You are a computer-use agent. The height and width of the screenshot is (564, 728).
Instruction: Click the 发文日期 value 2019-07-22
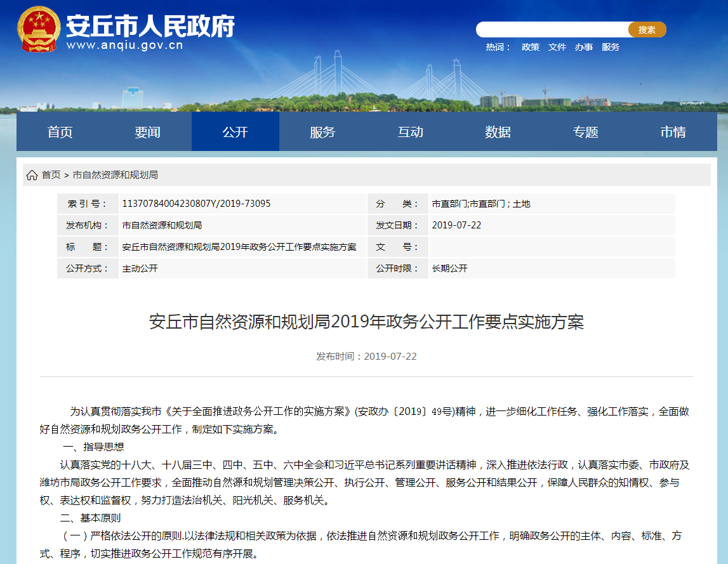click(x=456, y=225)
